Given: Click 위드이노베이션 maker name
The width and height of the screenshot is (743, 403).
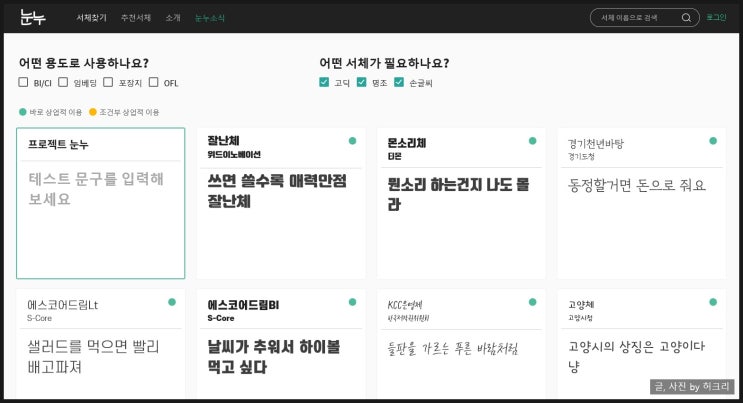Looking at the screenshot, I should (x=234, y=155).
